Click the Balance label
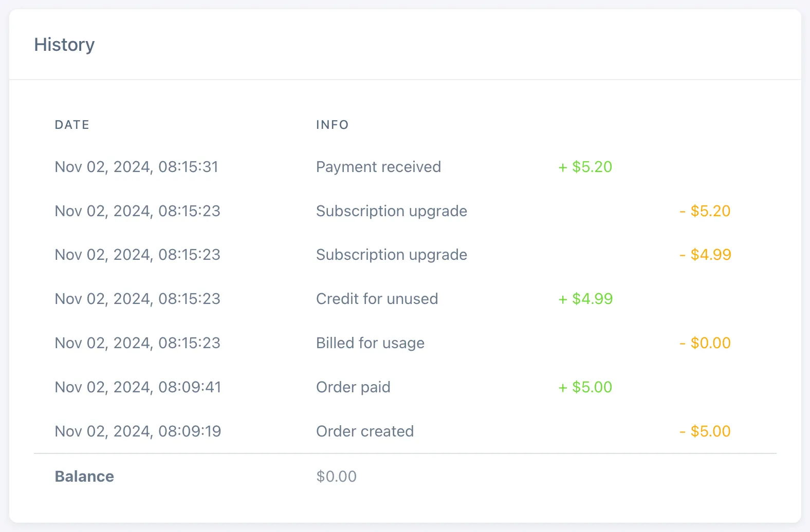 click(x=84, y=477)
